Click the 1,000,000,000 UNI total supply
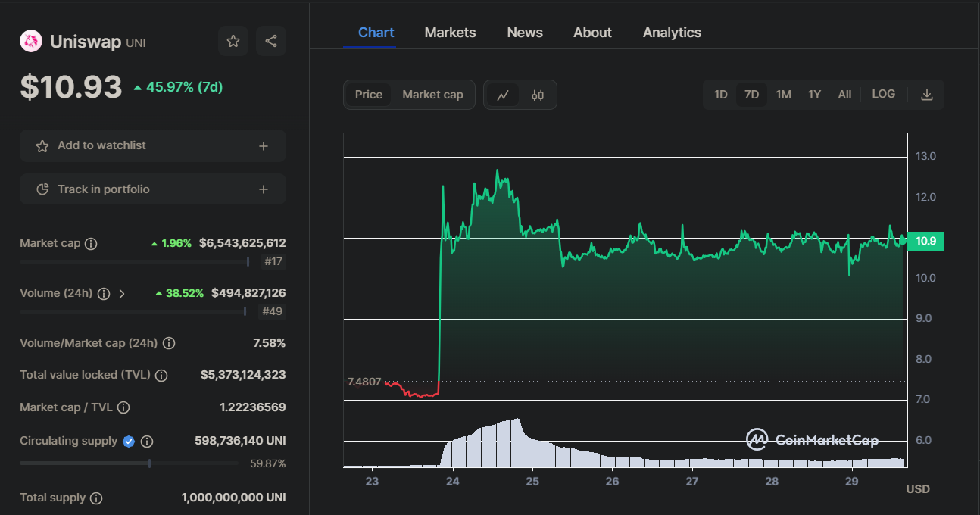The image size is (980, 515). [233, 498]
